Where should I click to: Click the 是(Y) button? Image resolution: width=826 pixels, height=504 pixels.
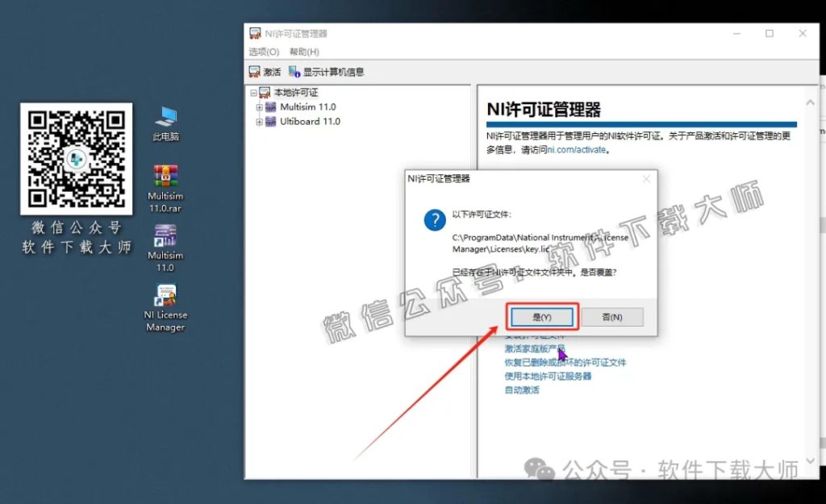click(543, 316)
